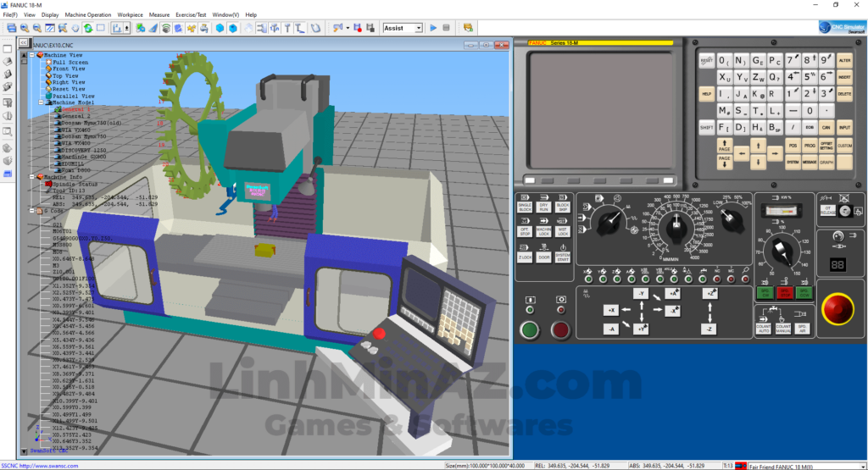Click the collapse panel << button

point(23,42)
